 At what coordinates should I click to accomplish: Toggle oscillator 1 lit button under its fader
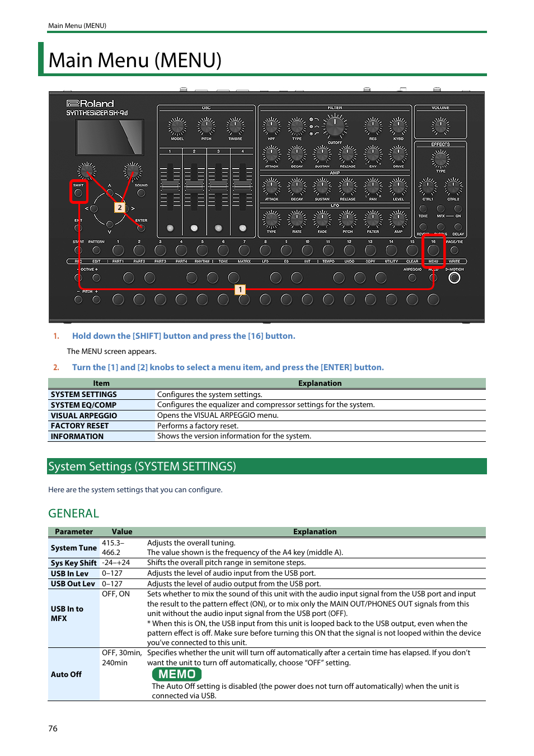[x=170, y=228]
